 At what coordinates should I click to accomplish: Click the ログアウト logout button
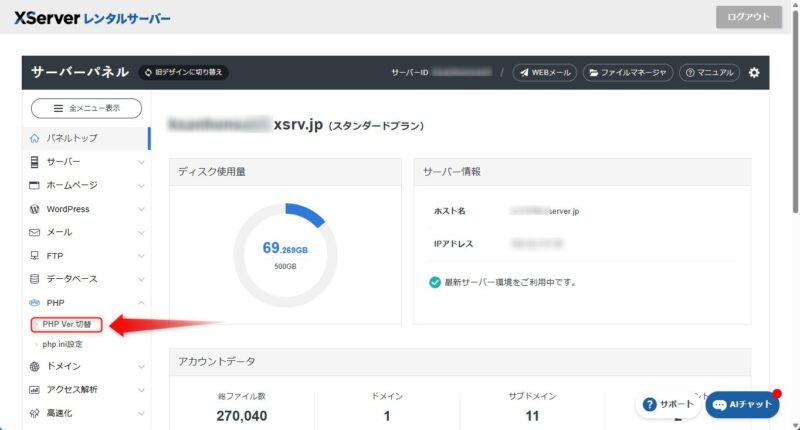(x=748, y=17)
